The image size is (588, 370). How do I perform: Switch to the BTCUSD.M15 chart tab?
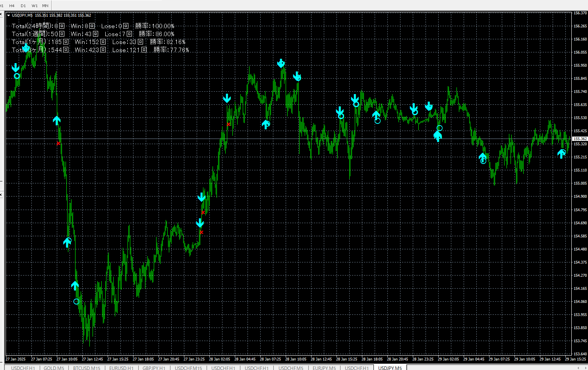(x=87, y=368)
